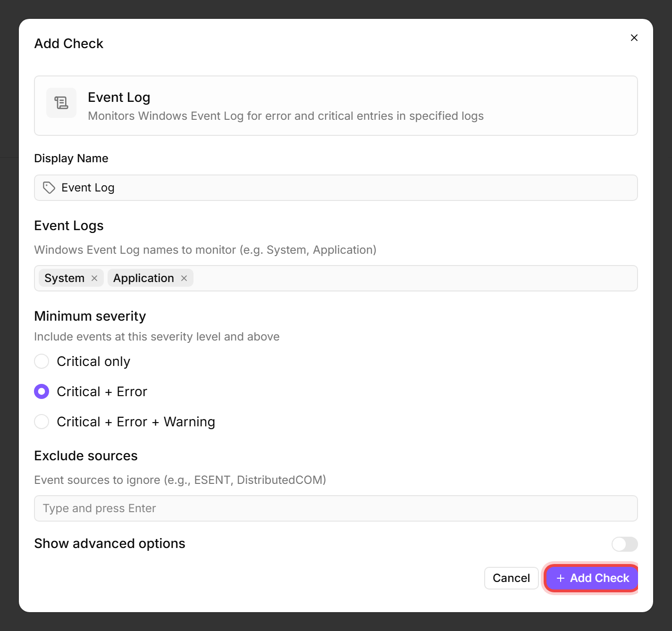
Task: Select the Critical only severity option
Action: [x=42, y=361]
